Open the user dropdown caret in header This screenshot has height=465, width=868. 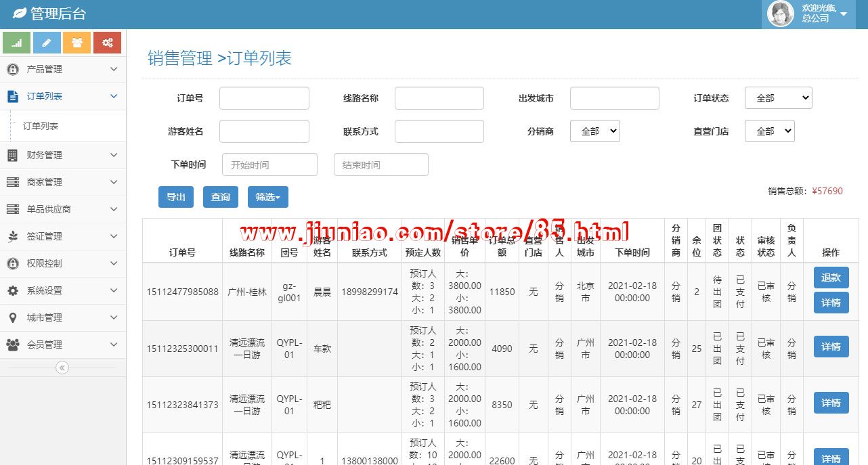coord(844,14)
